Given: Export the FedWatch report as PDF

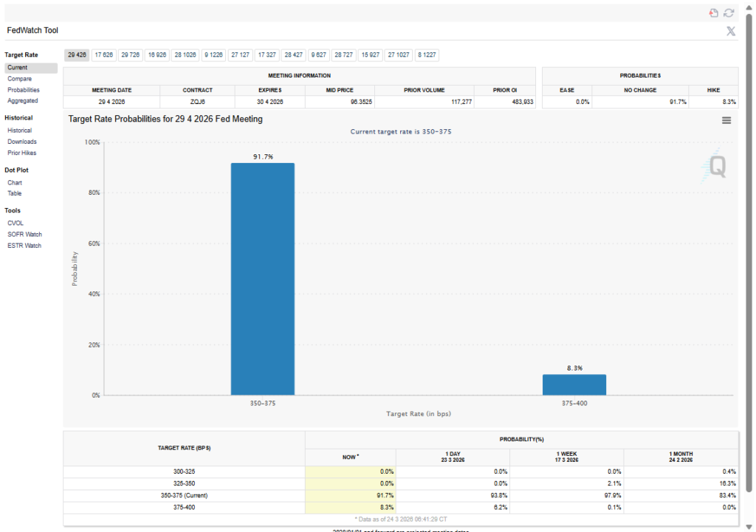Looking at the screenshot, I should click(713, 12).
